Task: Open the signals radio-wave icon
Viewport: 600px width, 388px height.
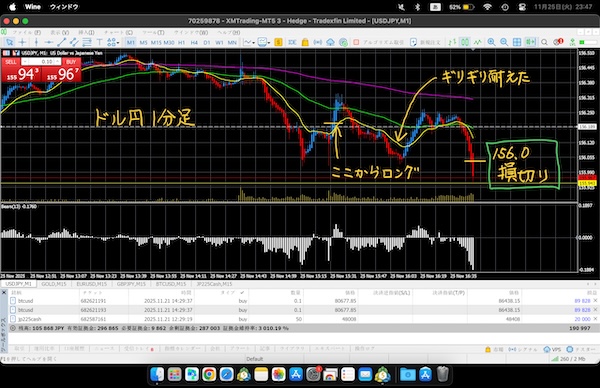Action: coord(318,42)
